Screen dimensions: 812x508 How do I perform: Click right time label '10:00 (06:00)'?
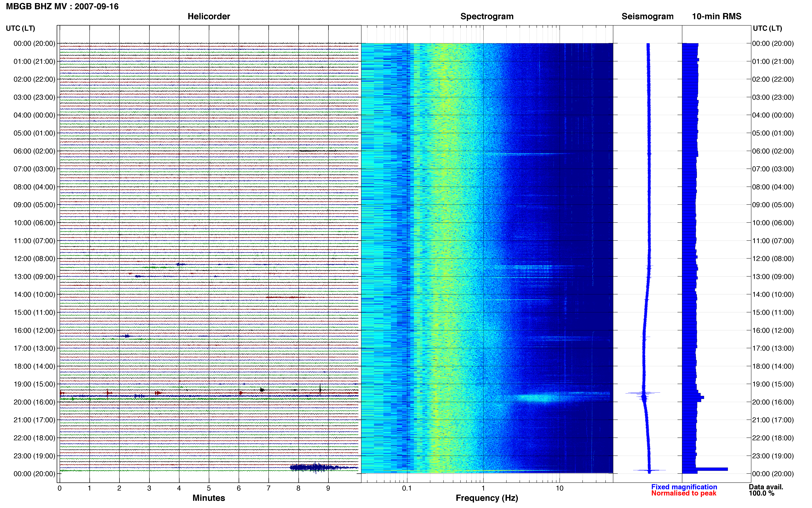773,223
